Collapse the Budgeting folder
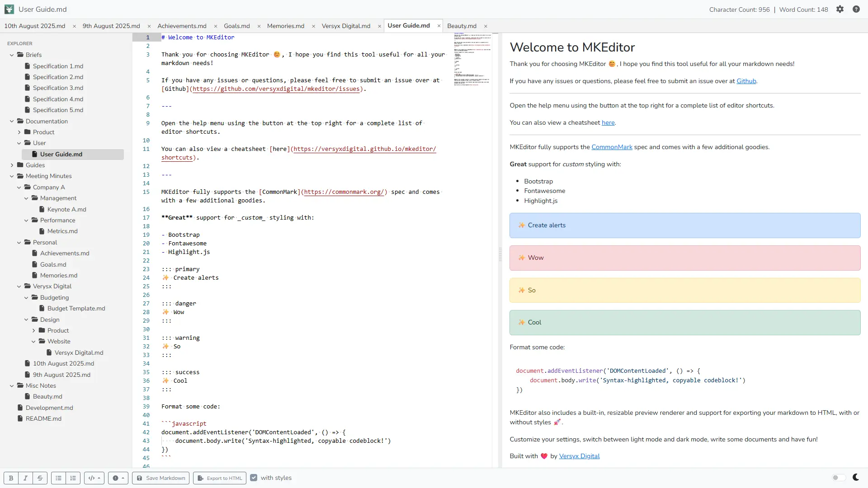868x488 pixels. [26, 297]
